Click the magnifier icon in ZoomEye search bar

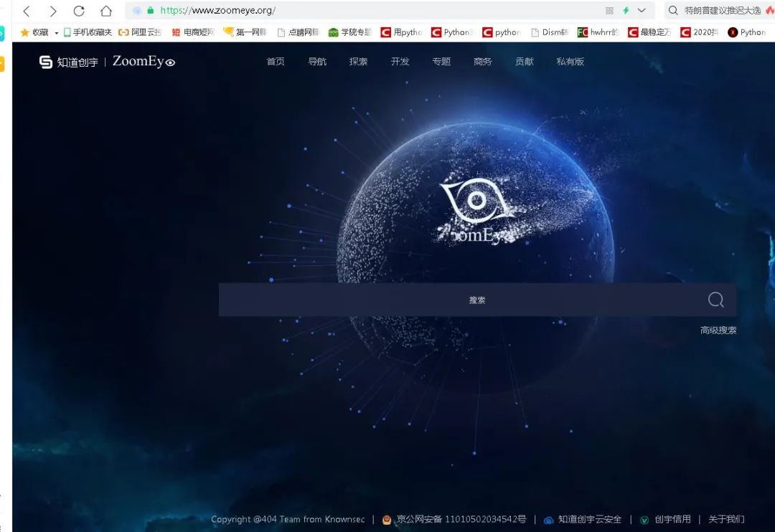click(715, 300)
